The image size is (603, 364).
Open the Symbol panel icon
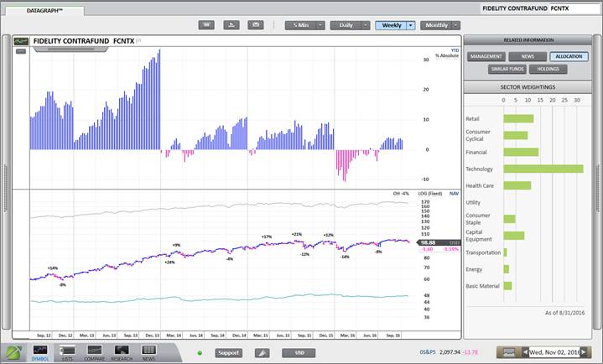[x=39, y=351]
